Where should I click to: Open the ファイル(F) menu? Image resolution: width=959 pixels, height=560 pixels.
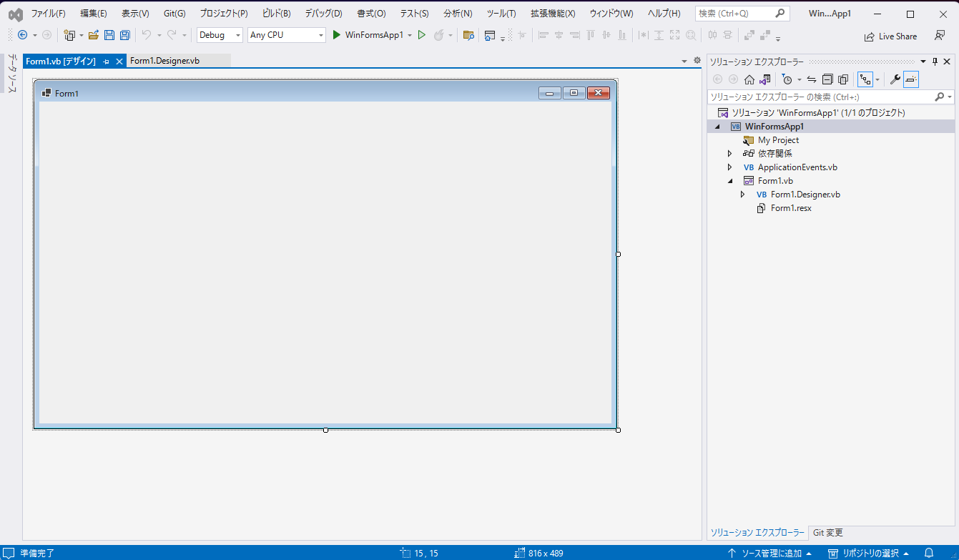pos(48,14)
